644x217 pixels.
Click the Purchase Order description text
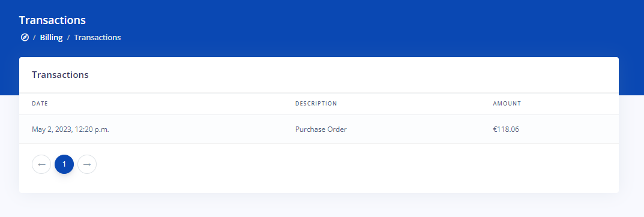(320, 129)
